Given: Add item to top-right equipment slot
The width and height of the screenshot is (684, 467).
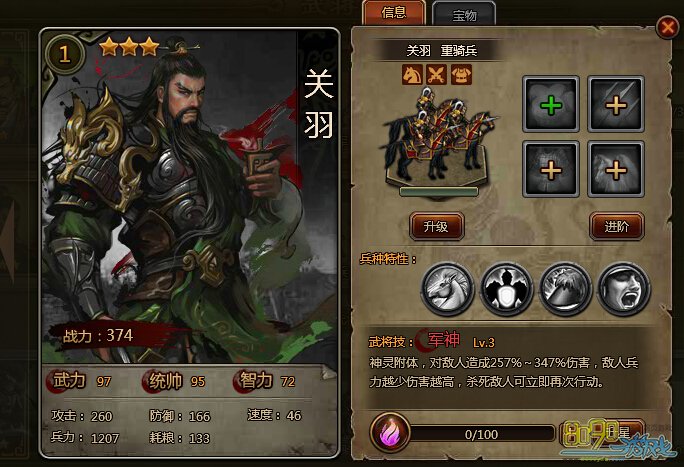Looking at the screenshot, I should point(616,105).
